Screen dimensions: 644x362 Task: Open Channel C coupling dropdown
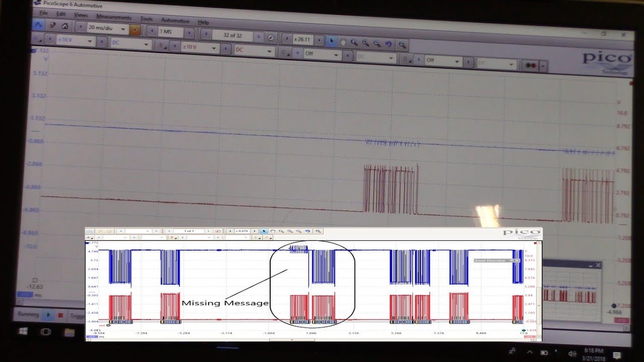point(376,58)
